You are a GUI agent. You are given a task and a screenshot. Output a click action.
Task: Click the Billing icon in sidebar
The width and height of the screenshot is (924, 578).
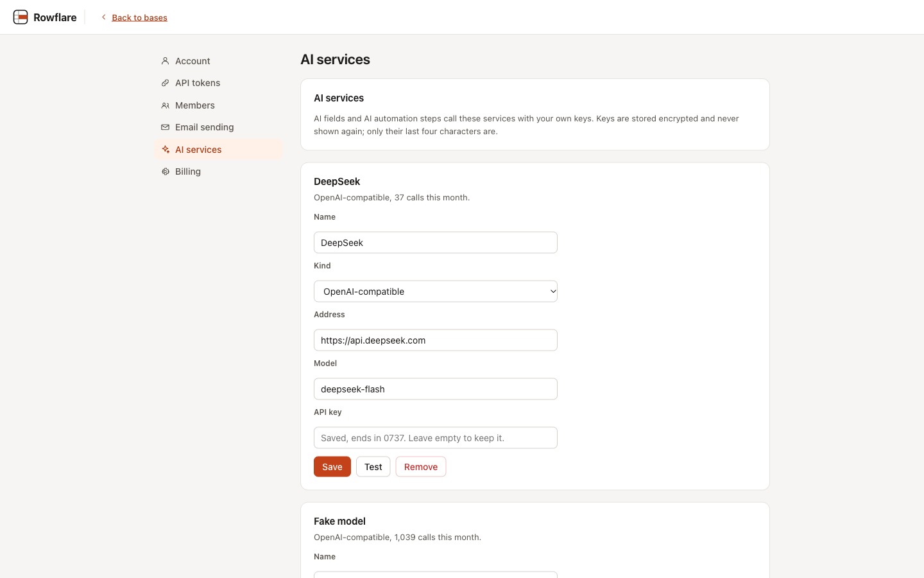coord(165,171)
